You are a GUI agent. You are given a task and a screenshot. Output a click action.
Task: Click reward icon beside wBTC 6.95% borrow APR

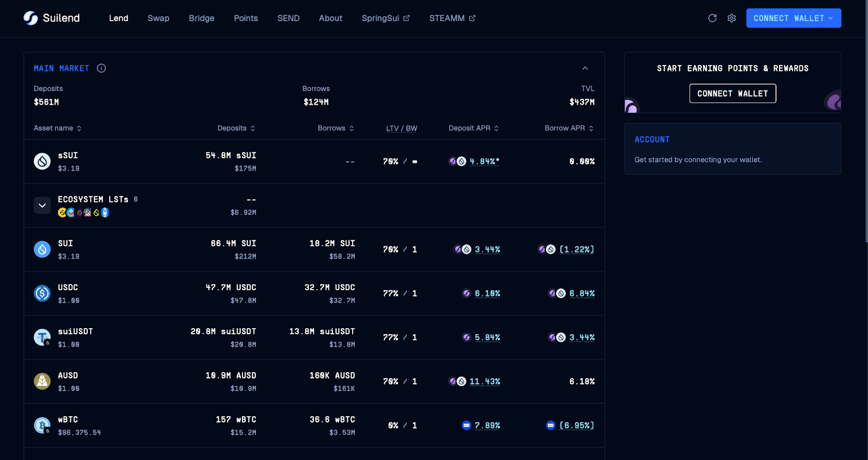click(551, 425)
